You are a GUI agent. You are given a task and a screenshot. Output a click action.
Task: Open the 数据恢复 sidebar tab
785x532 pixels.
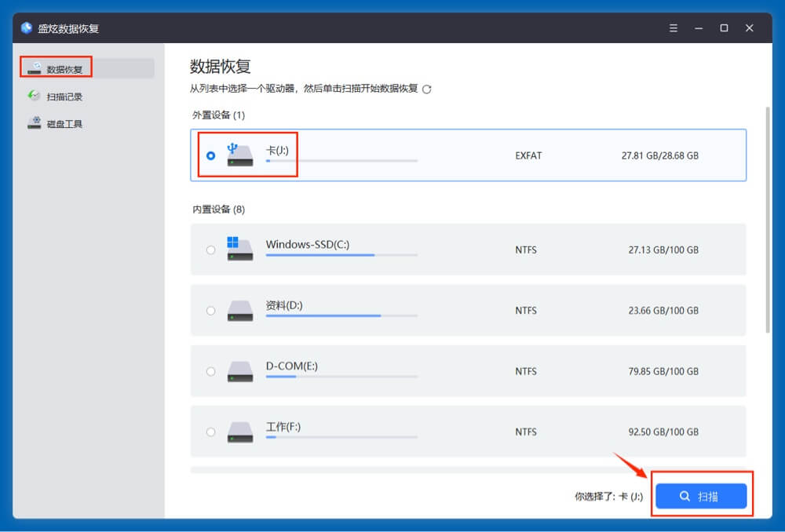(64, 69)
